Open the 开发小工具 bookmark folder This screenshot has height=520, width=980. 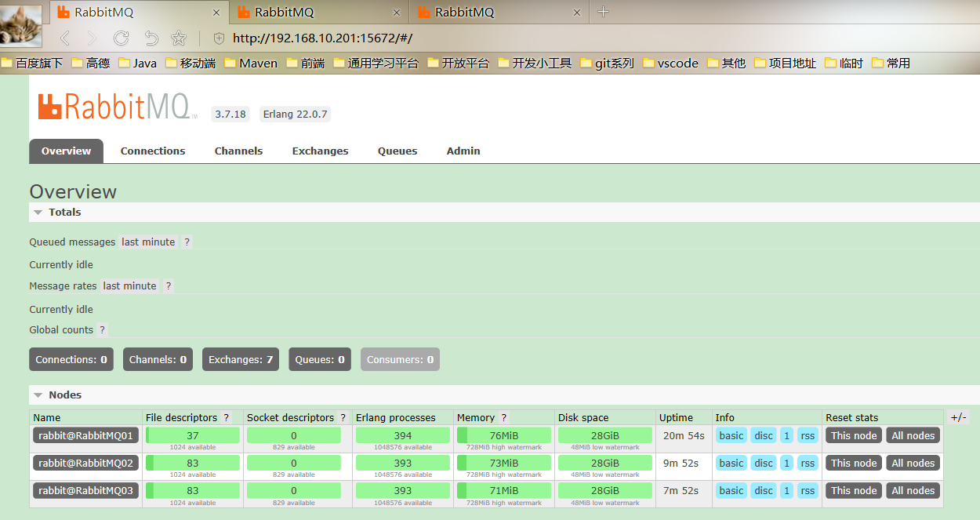point(535,64)
